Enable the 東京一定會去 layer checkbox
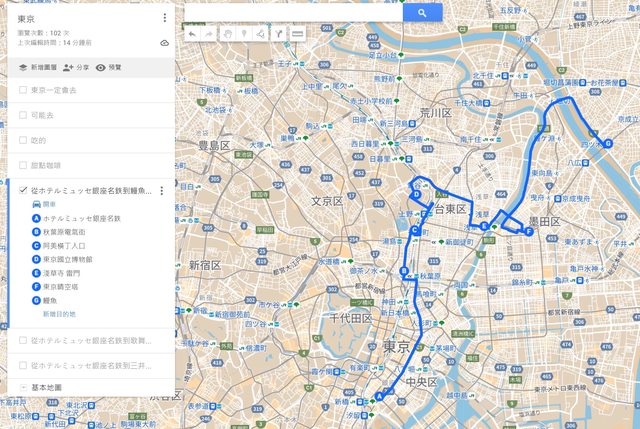 pyautogui.click(x=23, y=90)
